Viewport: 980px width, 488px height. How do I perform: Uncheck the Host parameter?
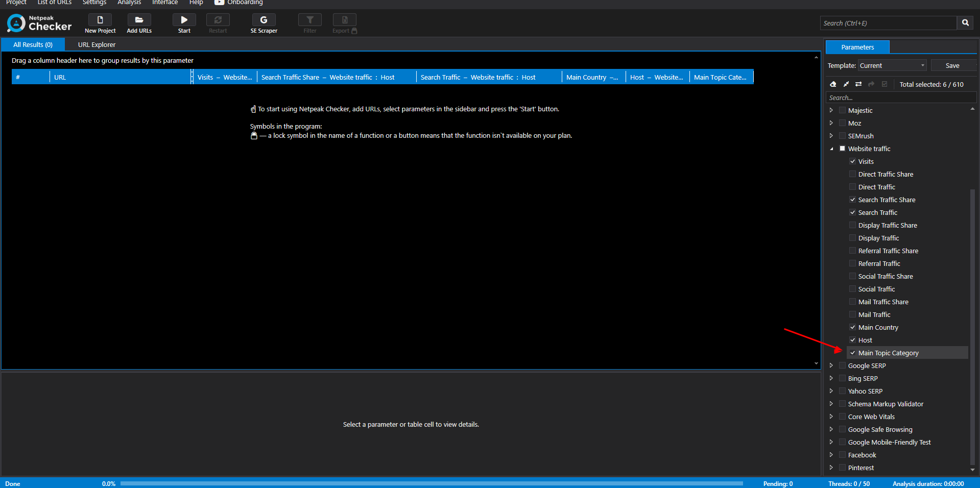click(x=852, y=340)
